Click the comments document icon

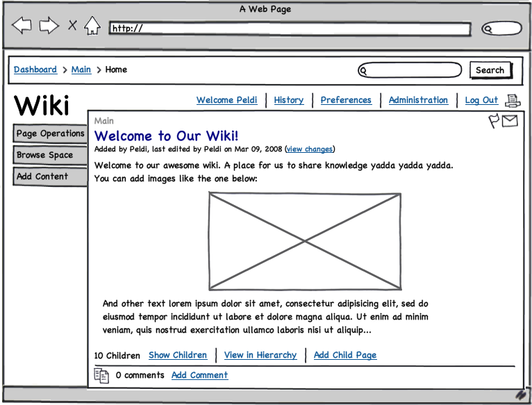coord(101,375)
